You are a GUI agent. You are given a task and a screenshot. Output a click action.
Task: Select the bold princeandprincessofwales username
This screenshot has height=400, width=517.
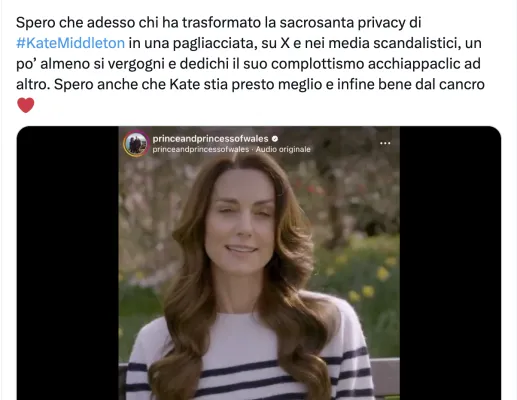(210, 139)
